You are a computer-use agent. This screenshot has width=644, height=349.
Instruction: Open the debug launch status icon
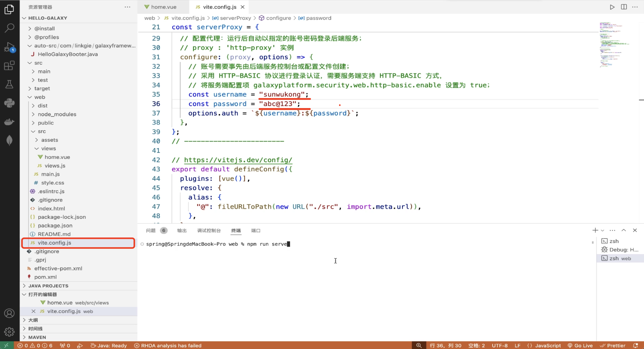(80, 345)
